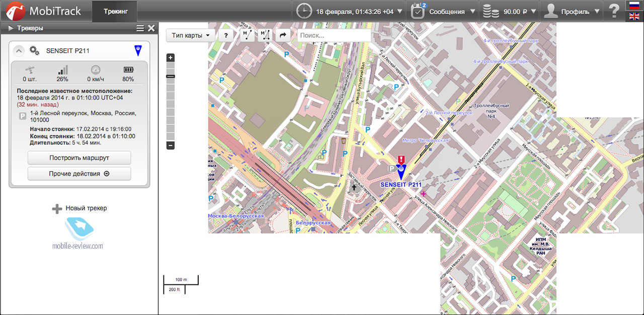Click the parking P icon beside address

[x=22, y=116]
